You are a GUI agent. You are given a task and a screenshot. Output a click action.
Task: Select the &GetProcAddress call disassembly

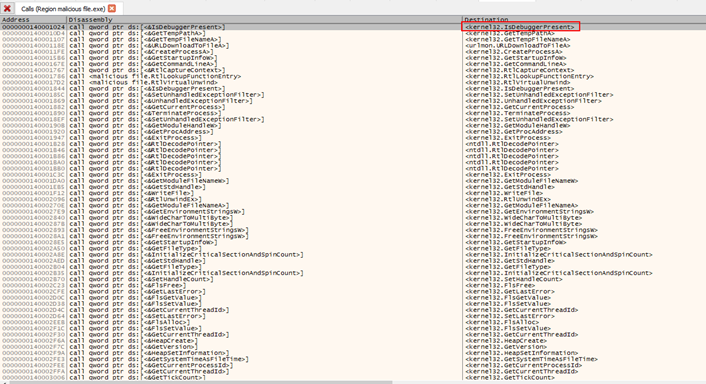(x=141, y=132)
